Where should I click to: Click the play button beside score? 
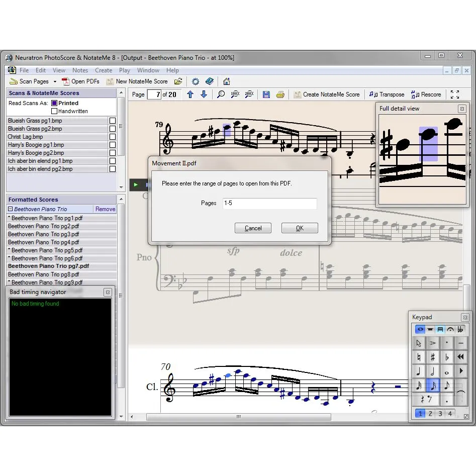[x=136, y=184]
